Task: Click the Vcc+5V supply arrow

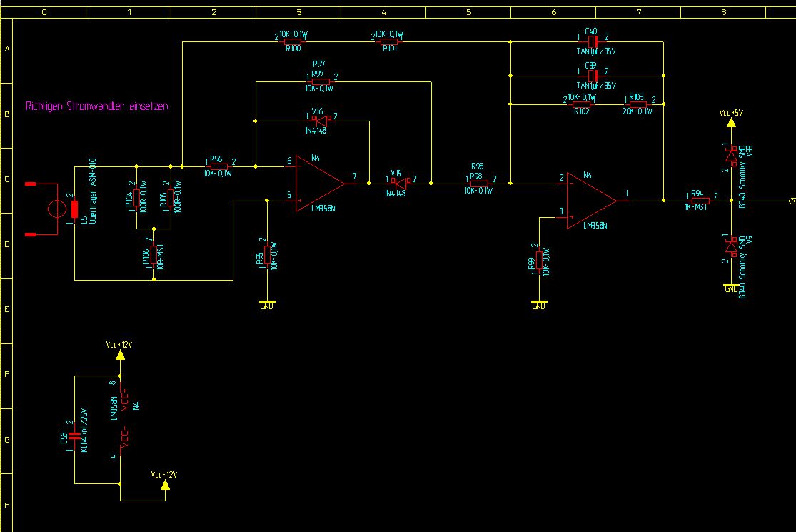Action: click(x=731, y=122)
